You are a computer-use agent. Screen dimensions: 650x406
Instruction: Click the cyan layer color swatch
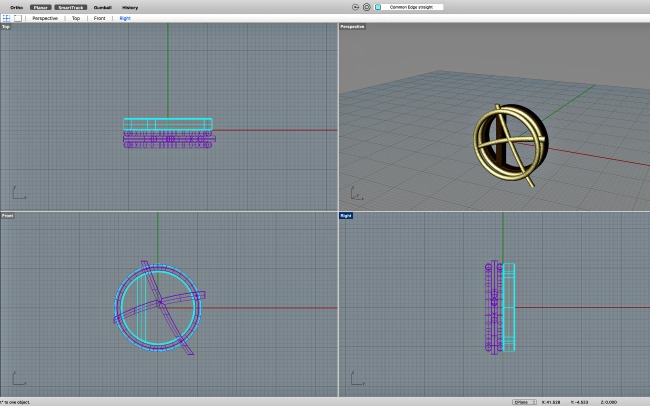click(378, 7)
